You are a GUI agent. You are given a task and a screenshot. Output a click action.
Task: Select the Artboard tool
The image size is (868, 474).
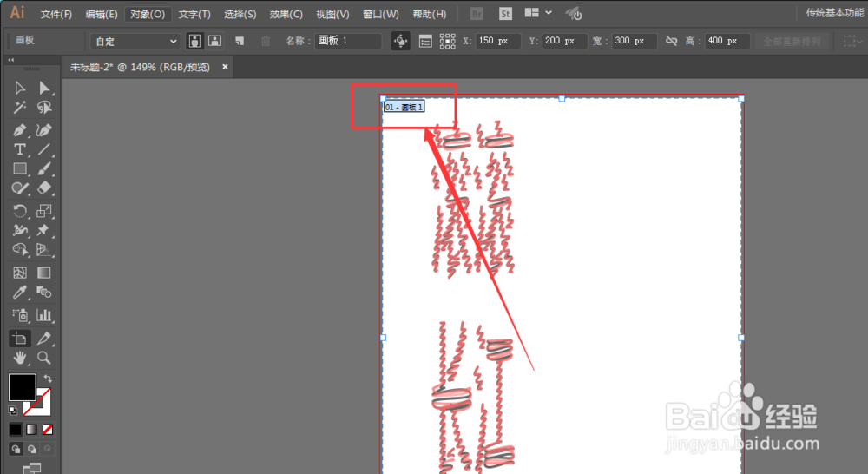pyautogui.click(x=20, y=339)
